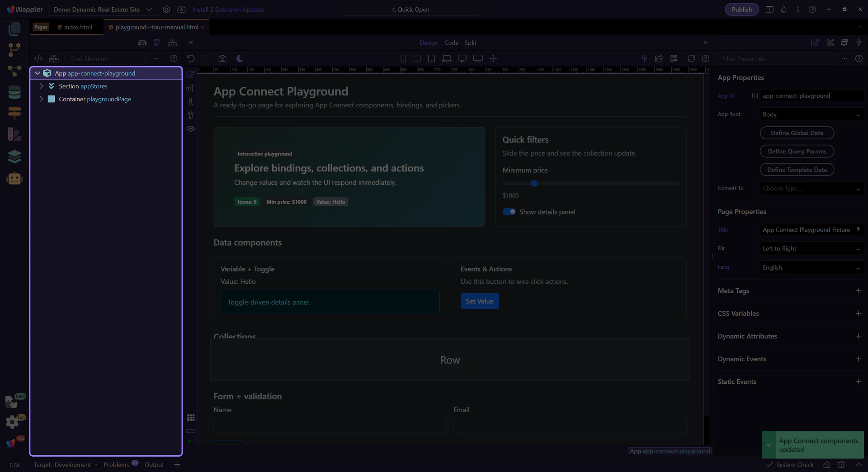Toggle dark mode moon icon
The width and height of the screenshot is (868, 472).
tap(240, 58)
